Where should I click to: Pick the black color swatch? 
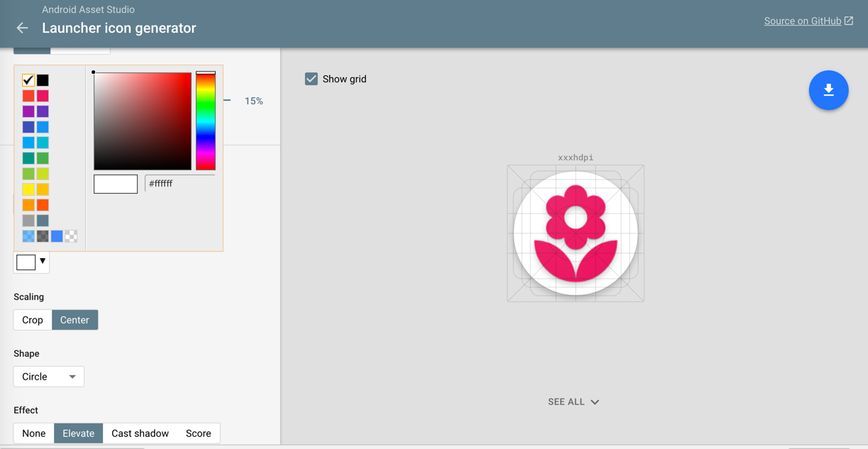pos(43,80)
